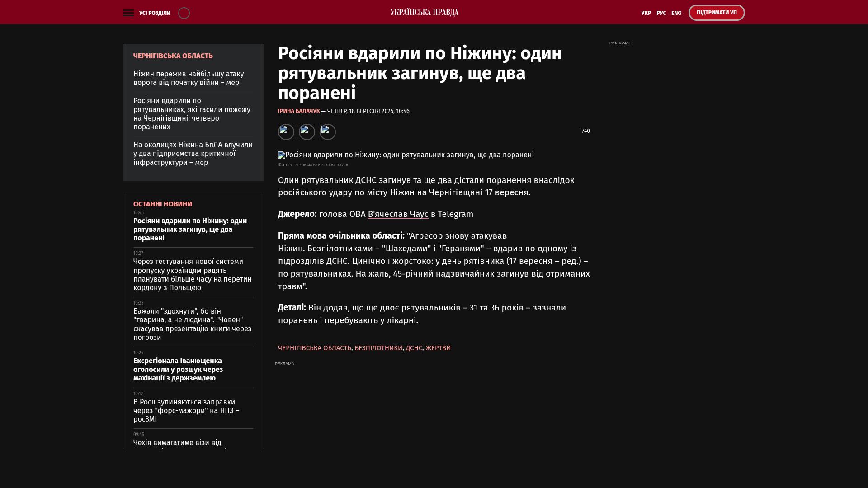This screenshot has width=868, height=488.
Task: Open the УСІ РОЗДІЛИ sections menu
Action: [155, 13]
